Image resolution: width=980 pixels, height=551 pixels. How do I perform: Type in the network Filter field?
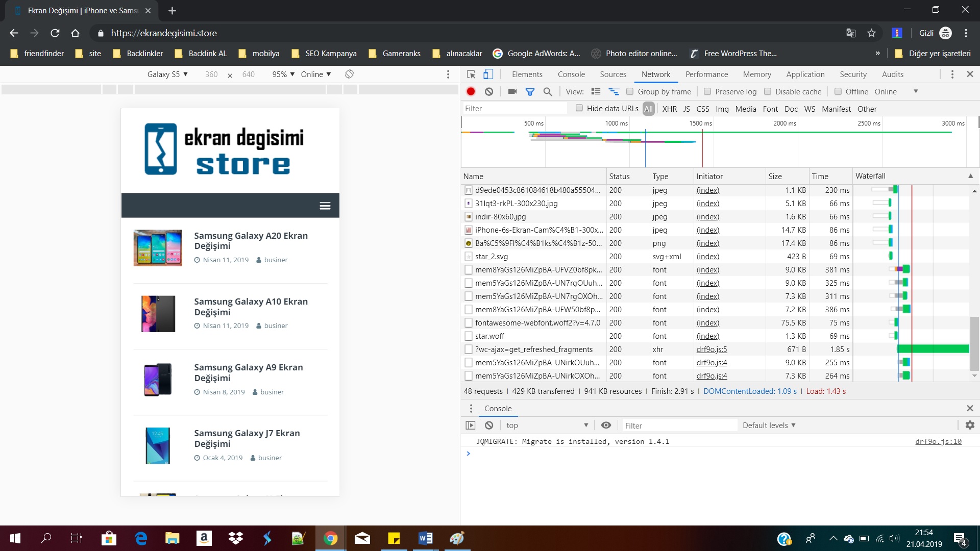tap(514, 109)
